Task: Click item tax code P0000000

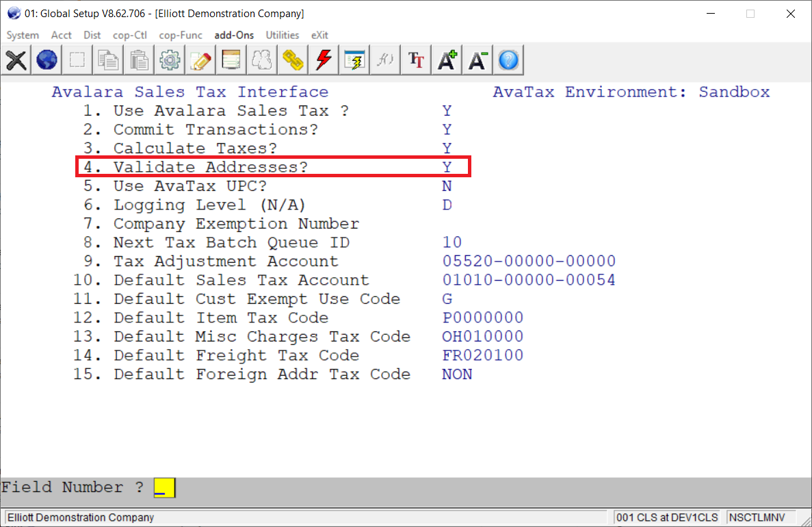Action: pos(483,318)
